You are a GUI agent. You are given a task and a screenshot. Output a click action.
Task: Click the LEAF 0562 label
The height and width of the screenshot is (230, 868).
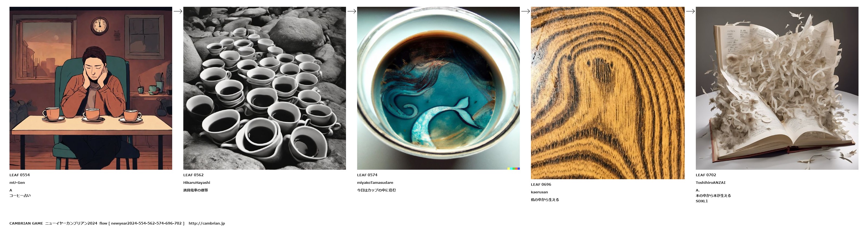pyautogui.click(x=193, y=175)
